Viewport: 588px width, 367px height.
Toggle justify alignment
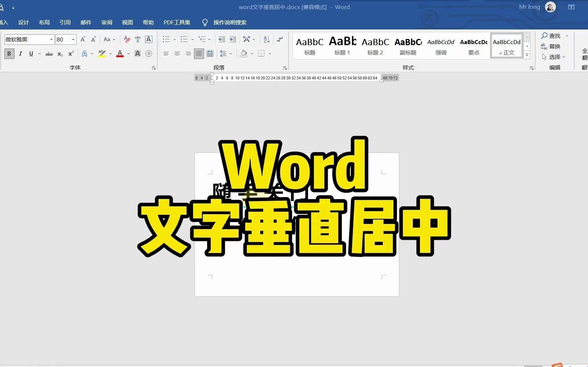(x=199, y=54)
